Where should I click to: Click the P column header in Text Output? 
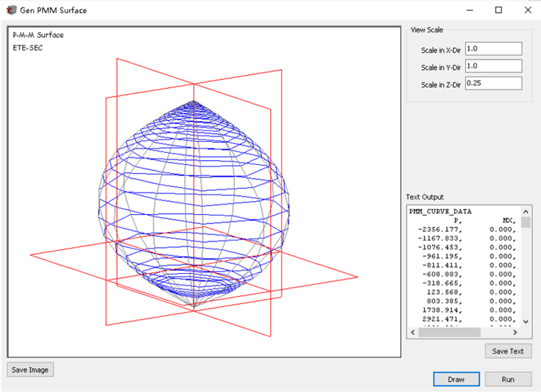458,220
